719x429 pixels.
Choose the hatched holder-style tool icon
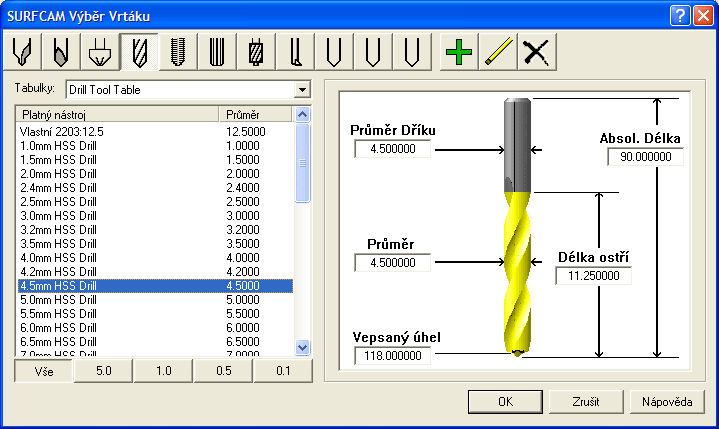click(x=256, y=52)
